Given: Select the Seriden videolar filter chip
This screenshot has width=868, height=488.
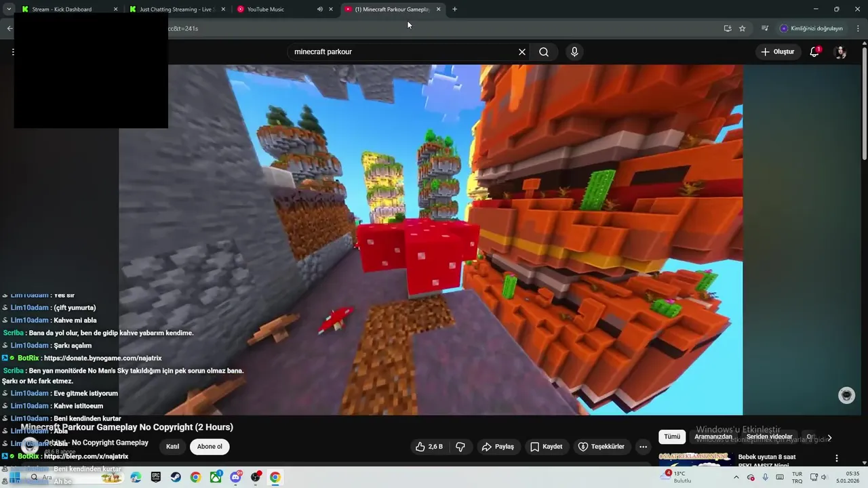Looking at the screenshot, I should pyautogui.click(x=770, y=436).
